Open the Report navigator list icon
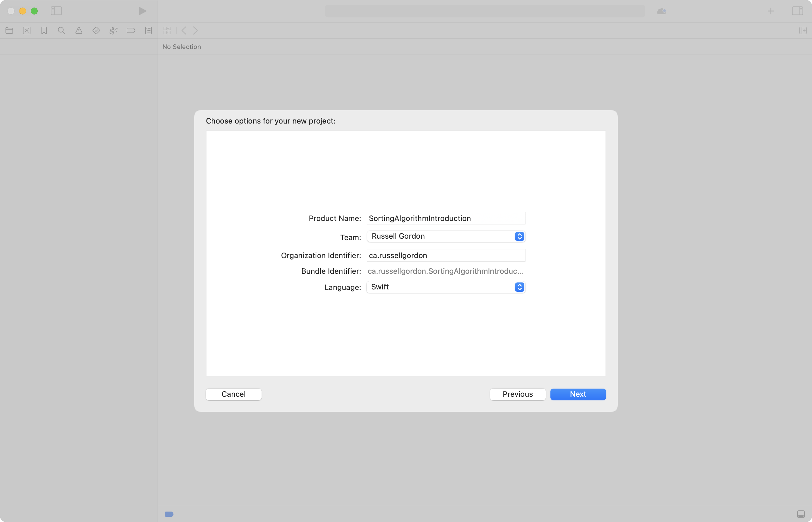This screenshot has height=522, width=812. pyautogui.click(x=148, y=30)
